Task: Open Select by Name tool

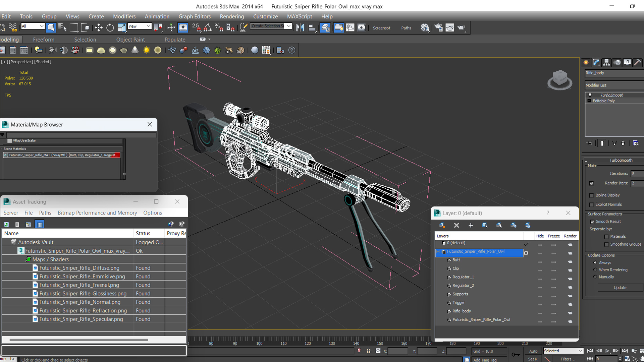Action: tap(62, 28)
